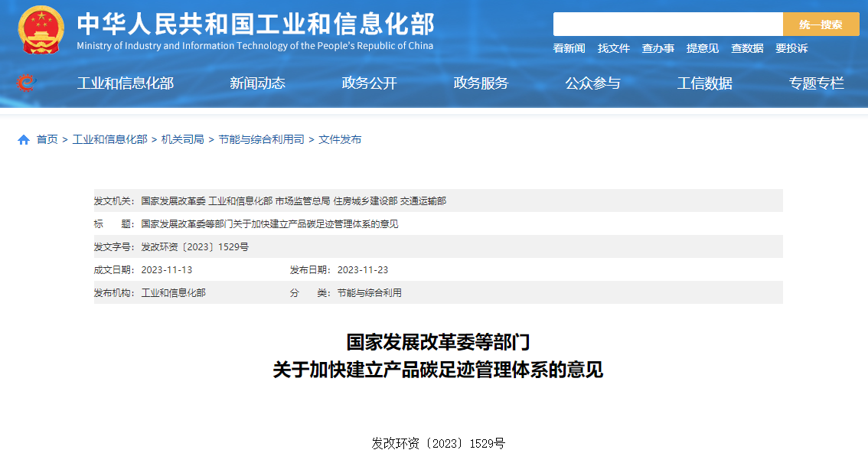Click the 成文日期 value 2023-11-13
Screen dimensions: 868x463
click(x=167, y=270)
